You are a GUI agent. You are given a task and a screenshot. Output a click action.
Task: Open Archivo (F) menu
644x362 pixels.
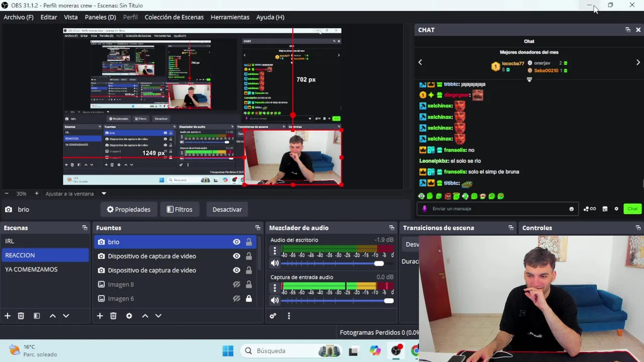pyautogui.click(x=19, y=17)
